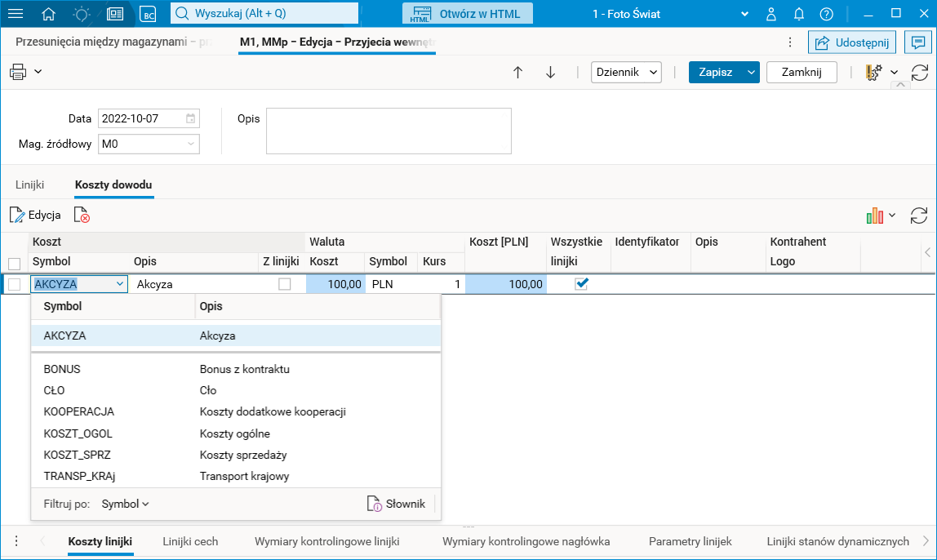The height and width of the screenshot is (560, 937).
Task: Click the Zapisz save button
Action: click(716, 73)
